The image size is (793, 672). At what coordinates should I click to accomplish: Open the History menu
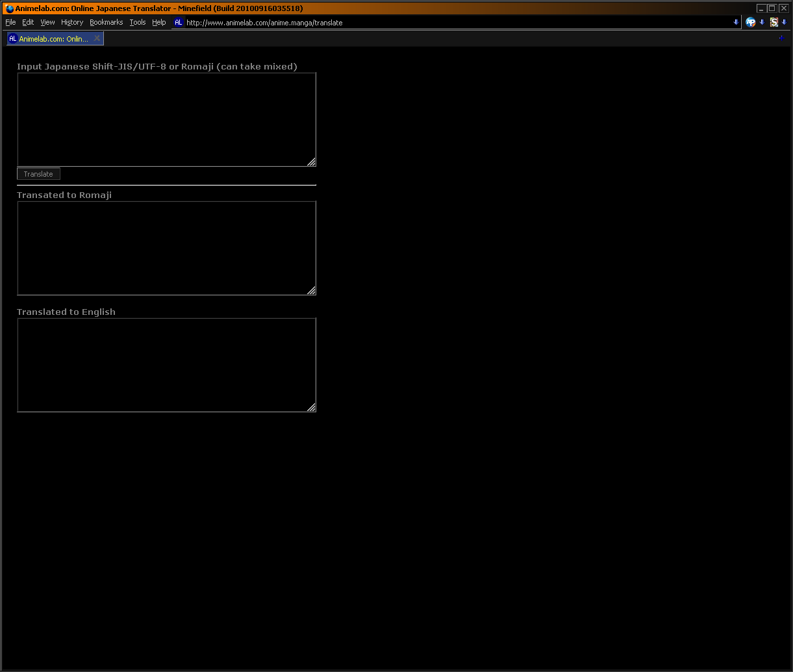coord(71,22)
